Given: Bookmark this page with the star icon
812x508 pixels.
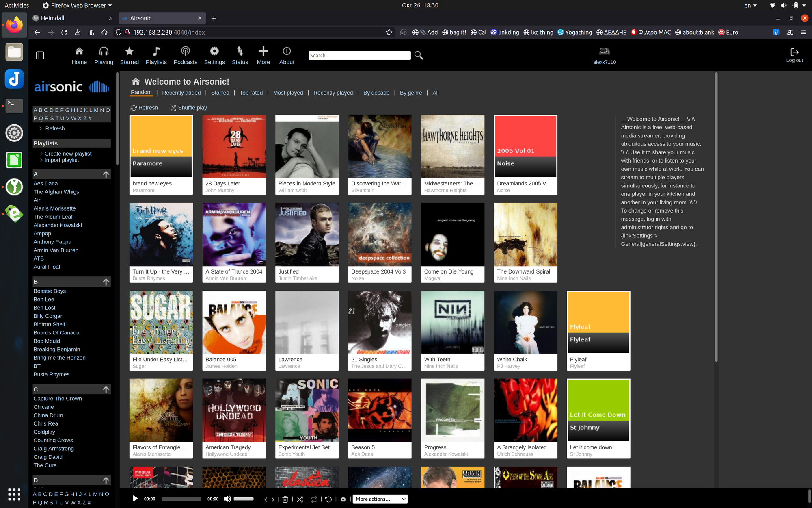Looking at the screenshot, I should [x=389, y=32].
